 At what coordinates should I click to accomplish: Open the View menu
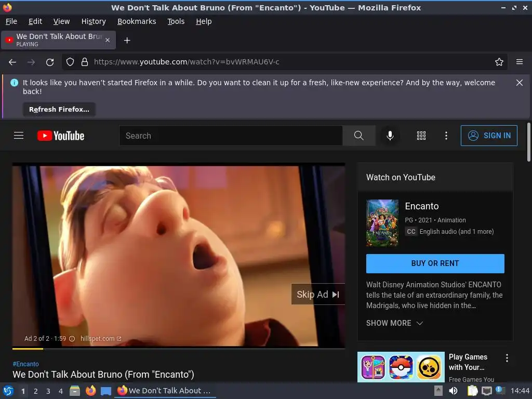[x=61, y=21]
